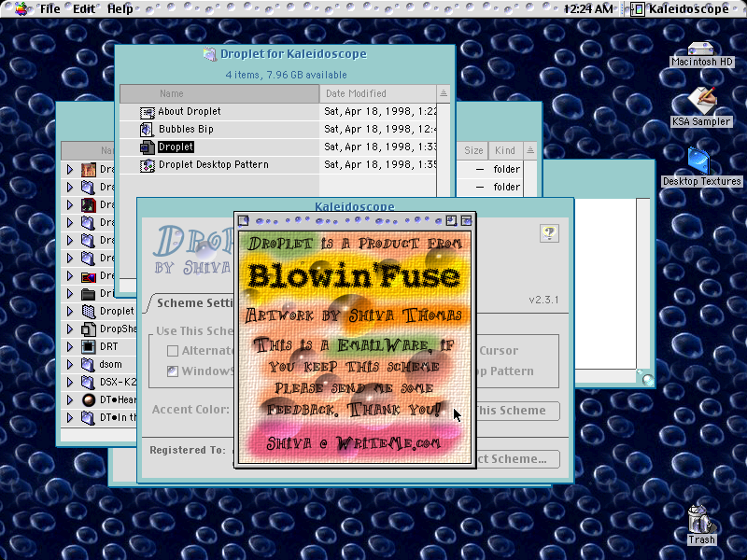Click the 'Droplet for Kaleidoscope' window title
Image resolution: width=747 pixels, height=560 pixels.
point(293,54)
